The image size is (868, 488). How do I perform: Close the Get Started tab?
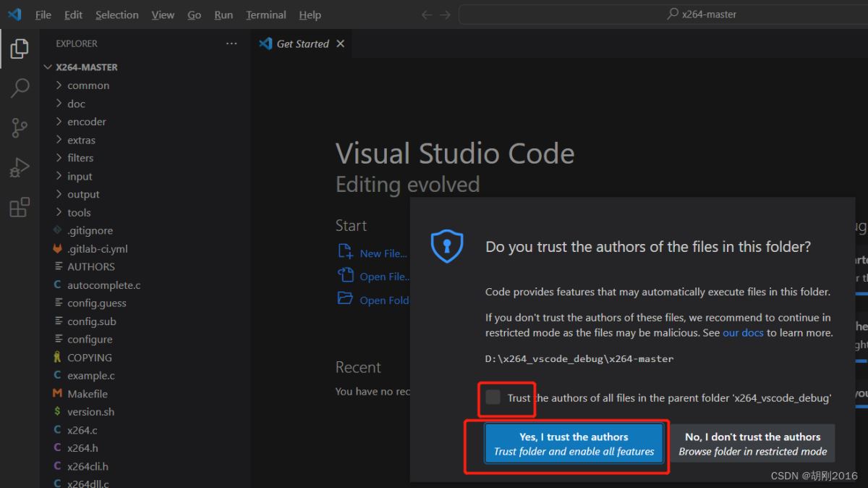coord(340,43)
